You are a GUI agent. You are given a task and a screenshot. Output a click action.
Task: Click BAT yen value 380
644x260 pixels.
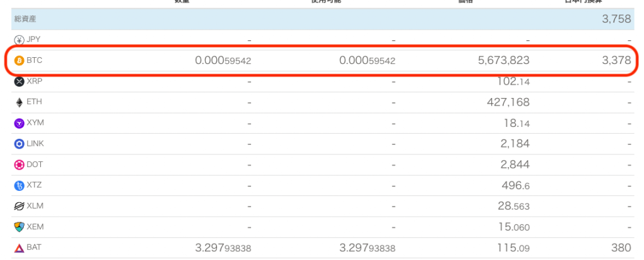click(x=621, y=247)
